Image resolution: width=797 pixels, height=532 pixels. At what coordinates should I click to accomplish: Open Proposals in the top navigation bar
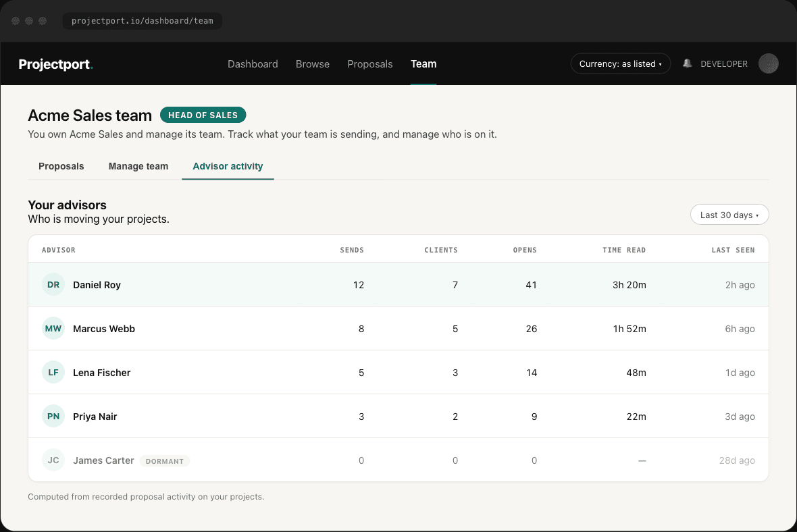[370, 63]
